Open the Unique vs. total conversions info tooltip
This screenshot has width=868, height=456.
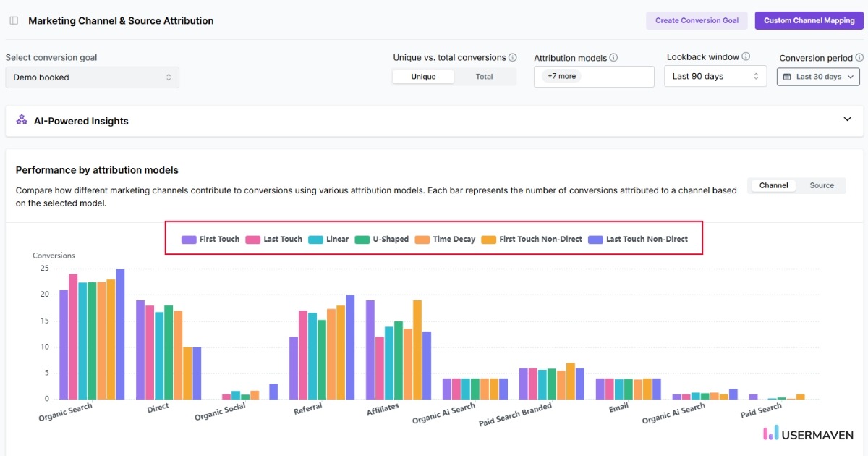511,57
